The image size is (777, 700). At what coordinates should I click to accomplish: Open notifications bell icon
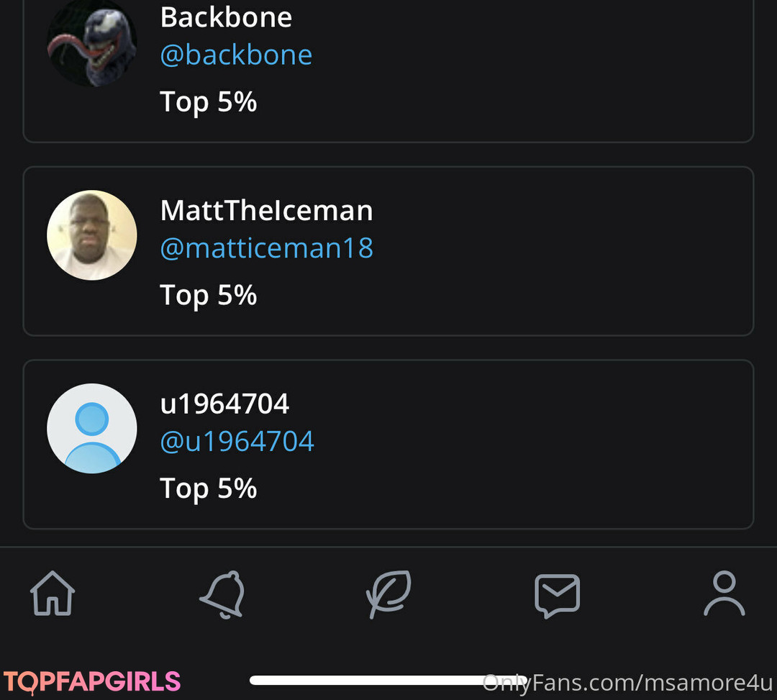coord(223,594)
